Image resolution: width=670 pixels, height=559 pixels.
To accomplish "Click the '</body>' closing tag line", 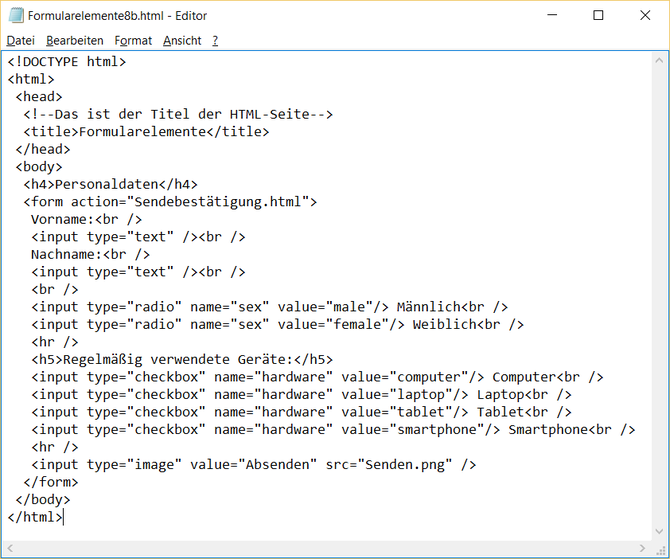I will (x=43, y=500).
